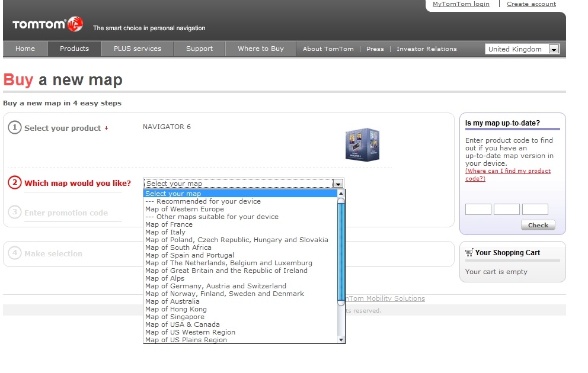This screenshot has height=373, width=588.
Task: Click the map list scrollbar thumb
Action: [x=341, y=252]
